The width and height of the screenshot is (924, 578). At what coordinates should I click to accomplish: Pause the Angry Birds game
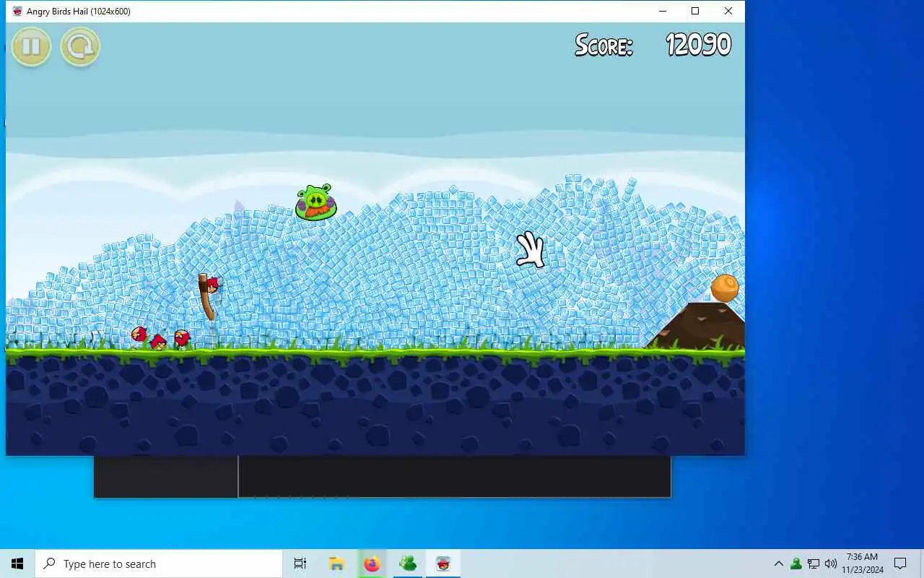pyautogui.click(x=31, y=47)
